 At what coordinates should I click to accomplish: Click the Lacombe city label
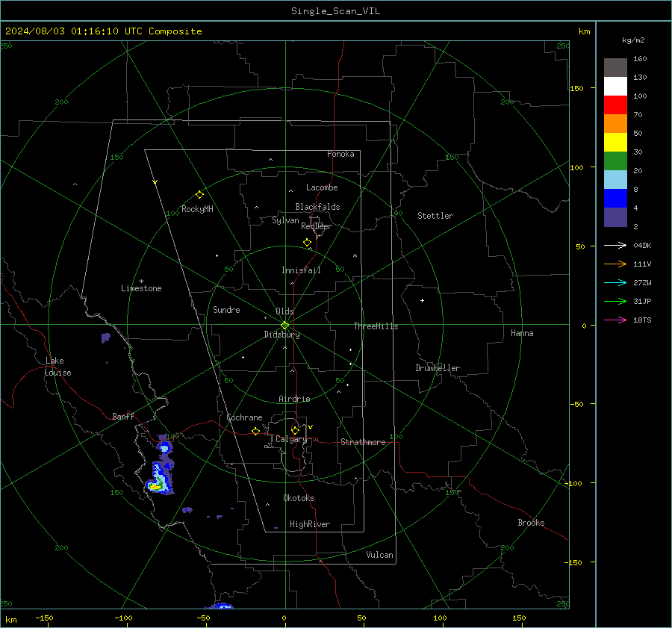click(322, 187)
